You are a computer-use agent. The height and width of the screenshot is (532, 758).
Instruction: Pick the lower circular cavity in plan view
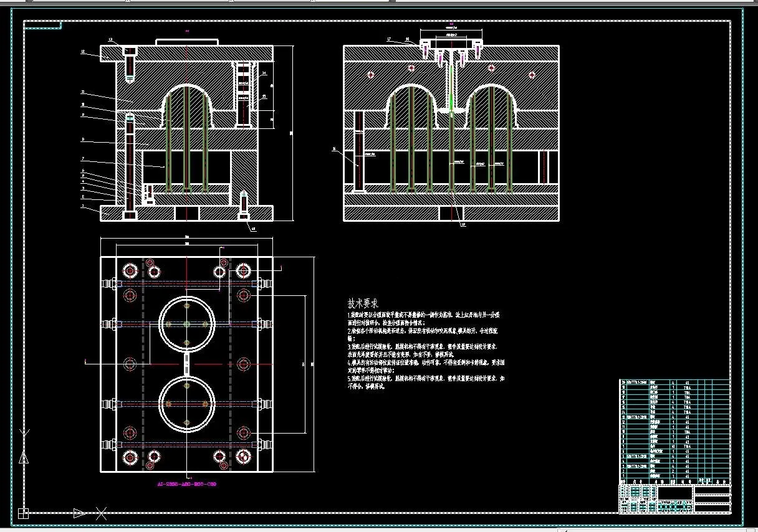(x=187, y=404)
